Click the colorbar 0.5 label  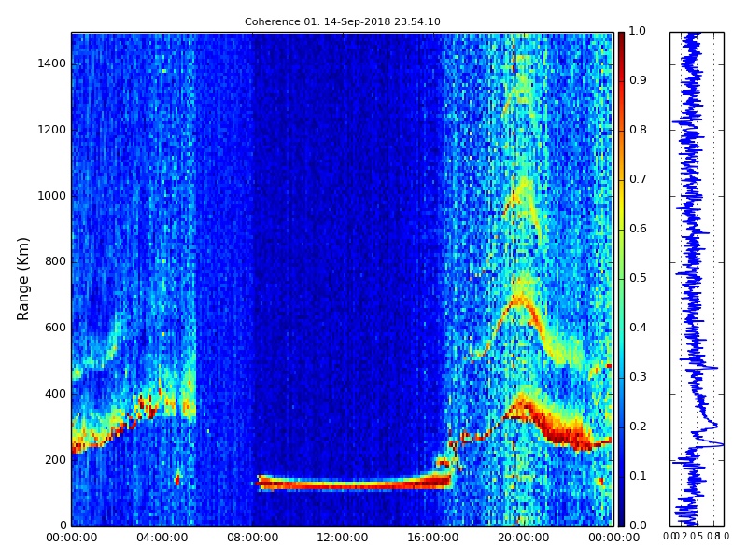638,278
